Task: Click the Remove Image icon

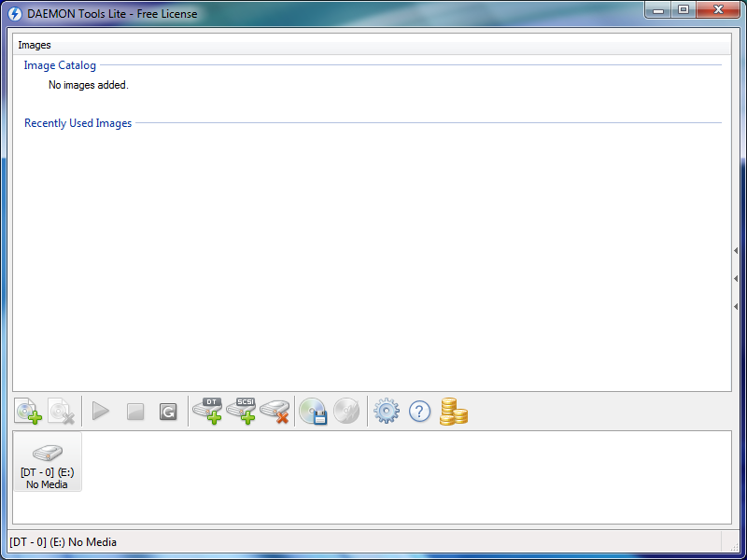Action: point(62,411)
